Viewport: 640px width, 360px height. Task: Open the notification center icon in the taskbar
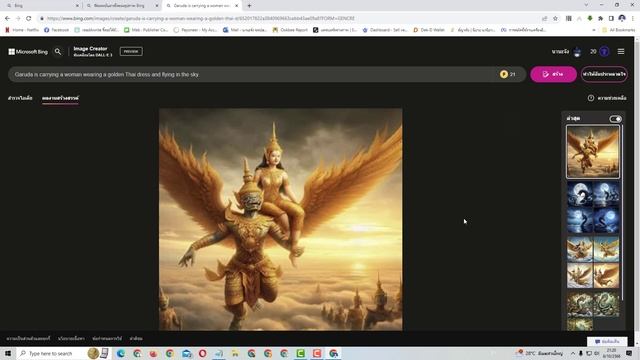[629, 353]
